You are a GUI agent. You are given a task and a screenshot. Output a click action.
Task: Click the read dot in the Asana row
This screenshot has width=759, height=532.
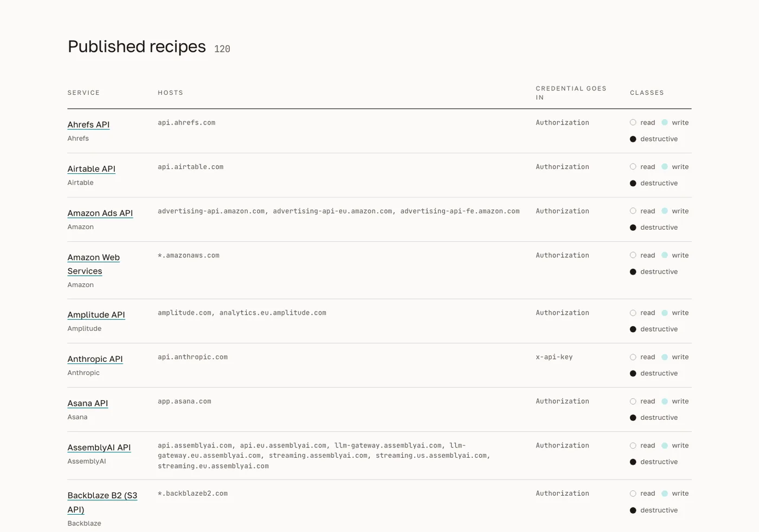(x=633, y=401)
